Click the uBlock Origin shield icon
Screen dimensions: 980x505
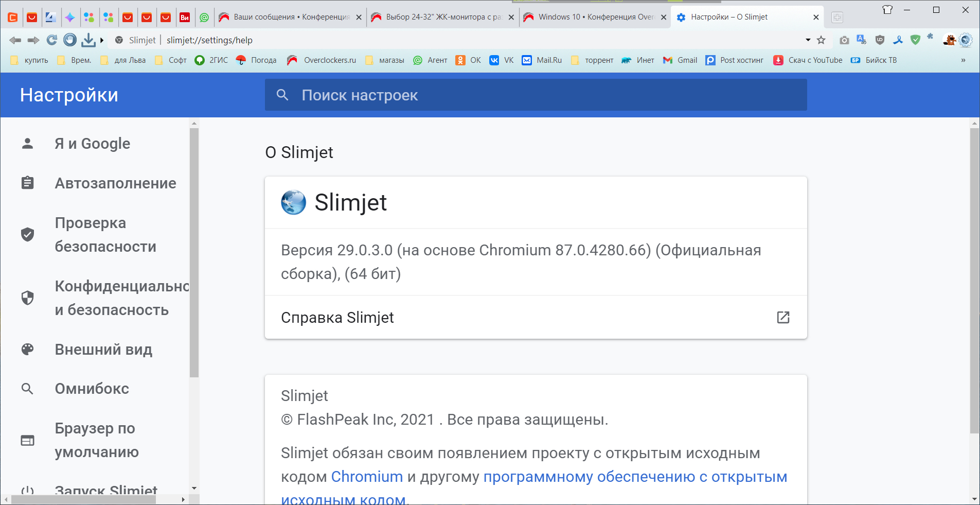click(x=880, y=40)
